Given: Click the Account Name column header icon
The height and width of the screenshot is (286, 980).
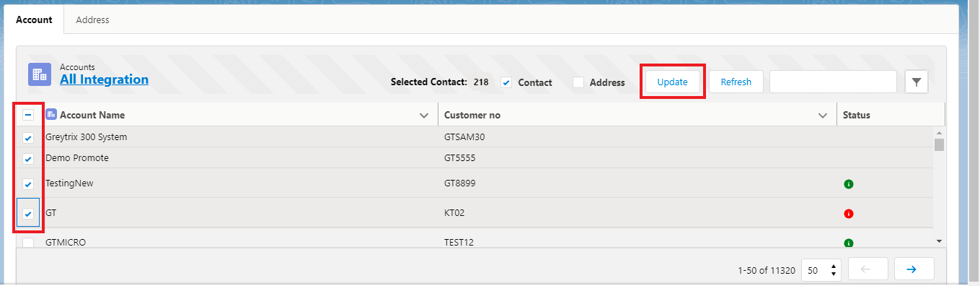Looking at the screenshot, I should (51, 114).
